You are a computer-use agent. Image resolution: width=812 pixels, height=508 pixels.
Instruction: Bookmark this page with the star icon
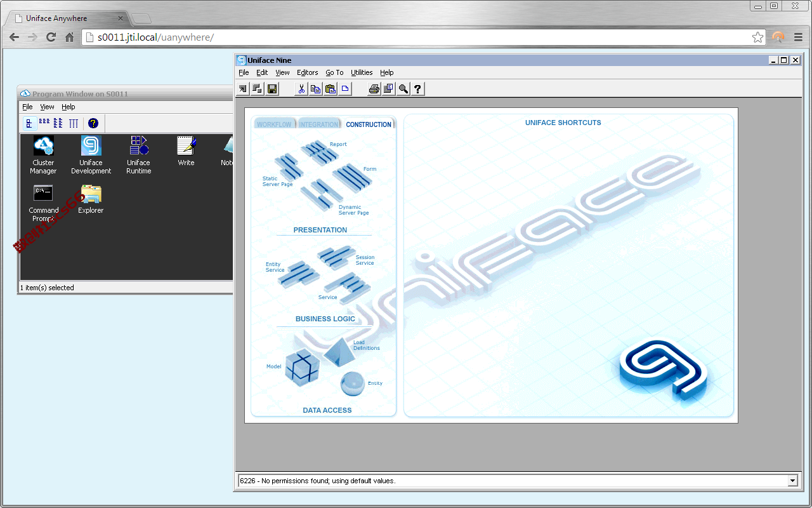point(757,37)
